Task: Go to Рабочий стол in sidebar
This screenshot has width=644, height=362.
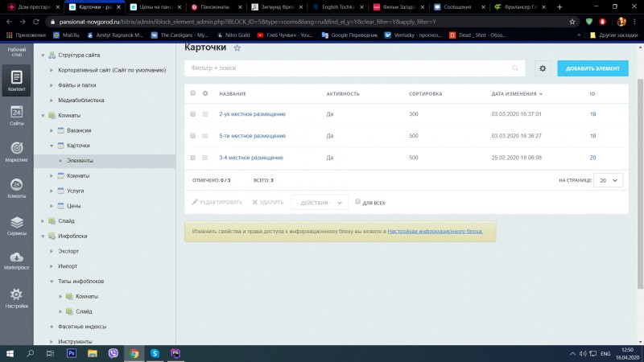Action: 16,51
